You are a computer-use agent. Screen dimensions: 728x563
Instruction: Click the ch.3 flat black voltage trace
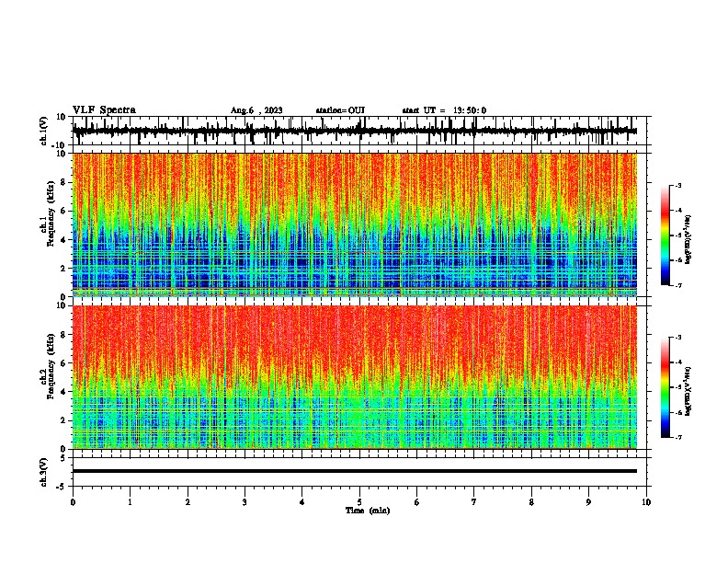tap(355, 471)
